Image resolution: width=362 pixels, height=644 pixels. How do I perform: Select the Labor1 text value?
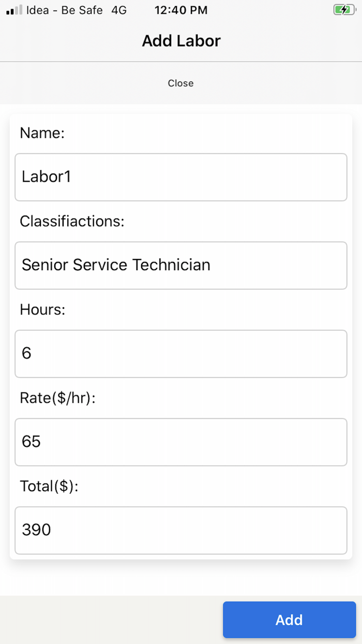coord(46,177)
